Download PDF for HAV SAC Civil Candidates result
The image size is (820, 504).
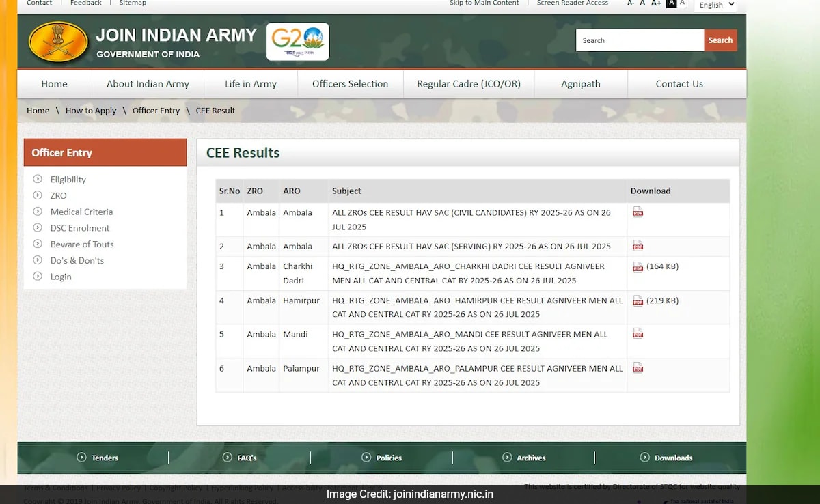pos(638,212)
